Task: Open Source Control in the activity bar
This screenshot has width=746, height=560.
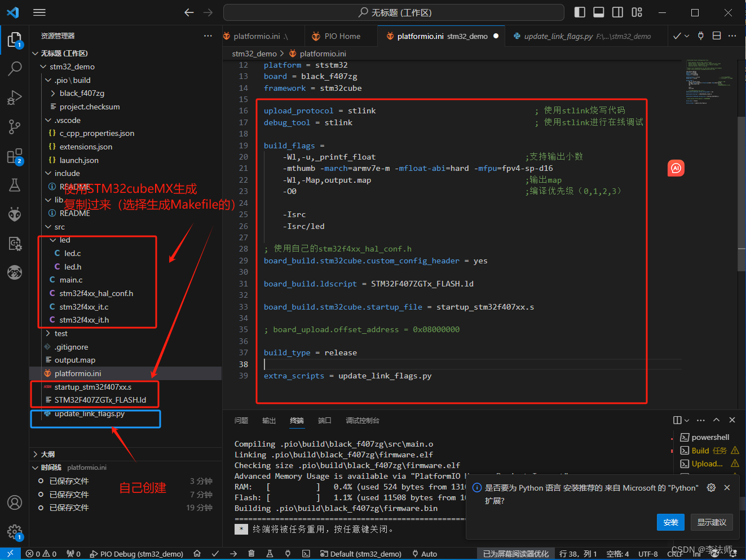Action: point(14,127)
